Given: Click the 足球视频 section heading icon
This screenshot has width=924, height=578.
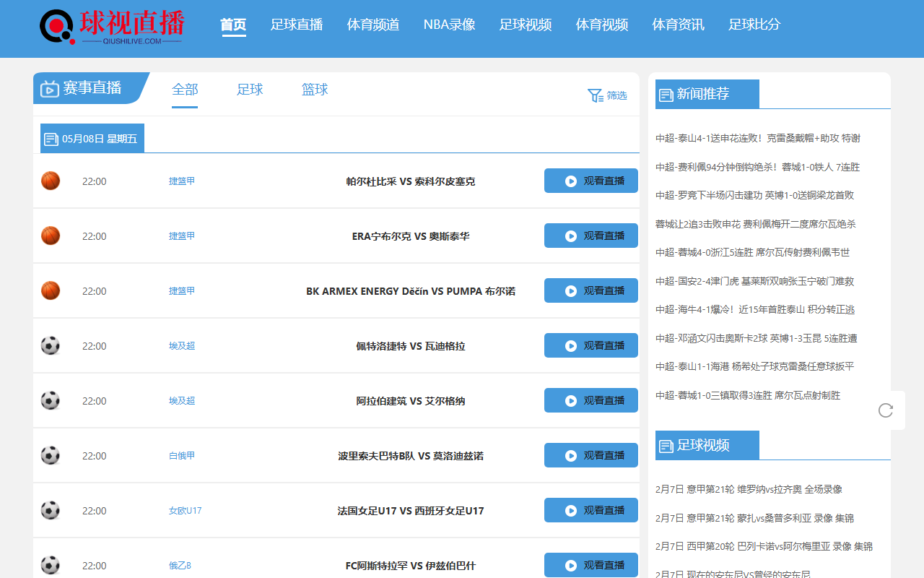Looking at the screenshot, I should point(666,446).
